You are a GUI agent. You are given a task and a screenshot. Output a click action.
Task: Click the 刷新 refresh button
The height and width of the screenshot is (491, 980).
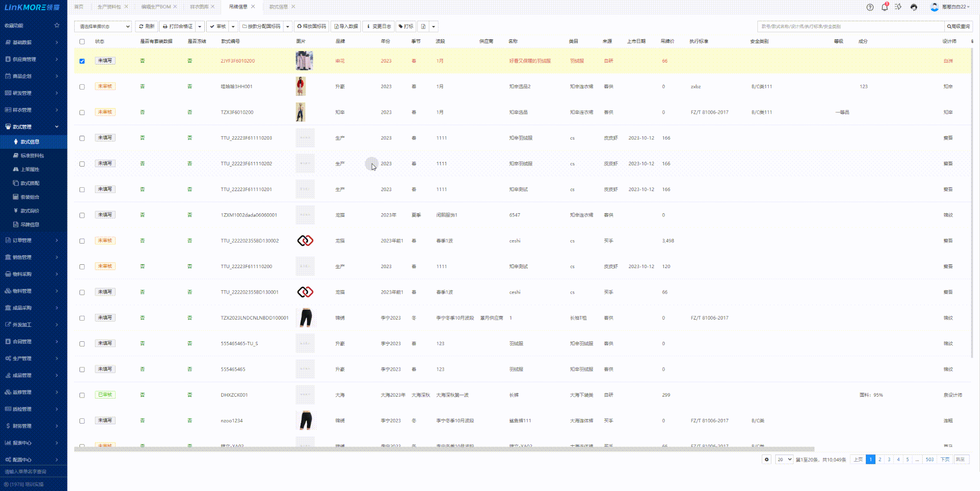click(x=146, y=26)
